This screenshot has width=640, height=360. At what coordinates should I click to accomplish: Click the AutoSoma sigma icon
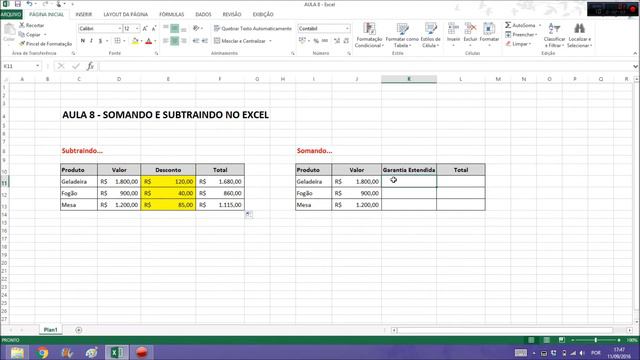tap(508, 25)
